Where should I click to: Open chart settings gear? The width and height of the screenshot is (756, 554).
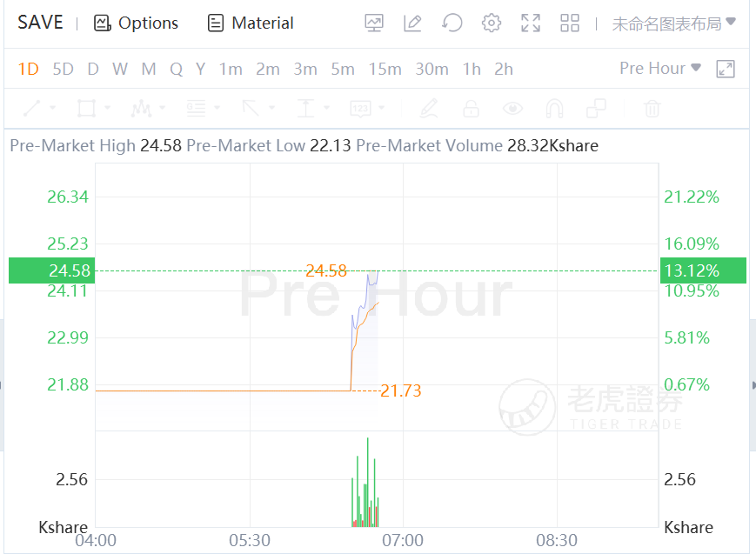pyautogui.click(x=492, y=23)
